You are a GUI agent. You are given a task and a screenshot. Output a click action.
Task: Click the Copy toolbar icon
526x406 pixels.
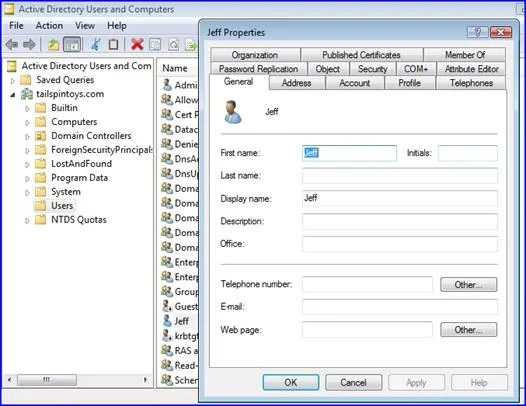(114, 44)
